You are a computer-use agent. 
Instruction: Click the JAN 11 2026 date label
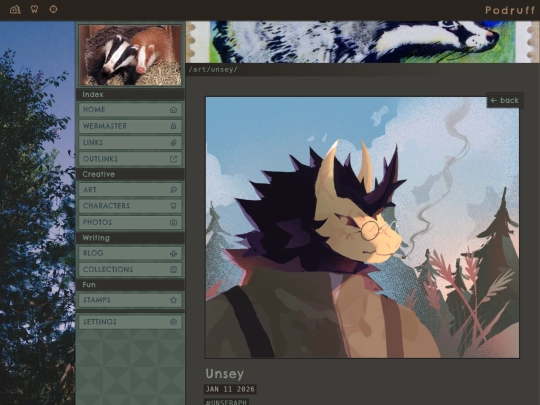(230, 389)
